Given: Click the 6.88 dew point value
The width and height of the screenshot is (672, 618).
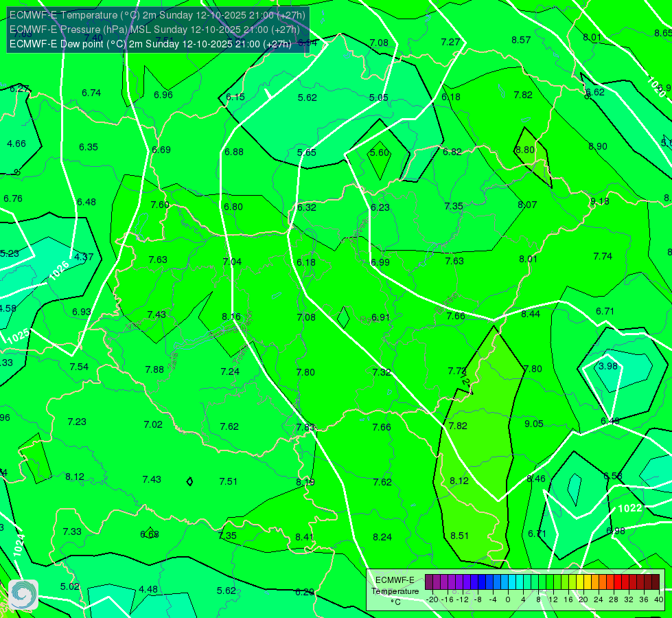Looking at the screenshot, I should (x=234, y=152).
